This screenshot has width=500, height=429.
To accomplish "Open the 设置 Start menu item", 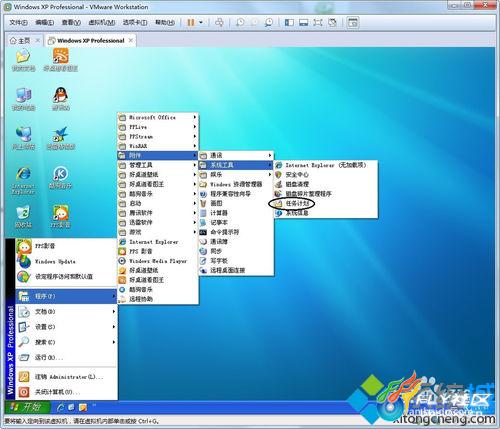I will pos(66,327).
